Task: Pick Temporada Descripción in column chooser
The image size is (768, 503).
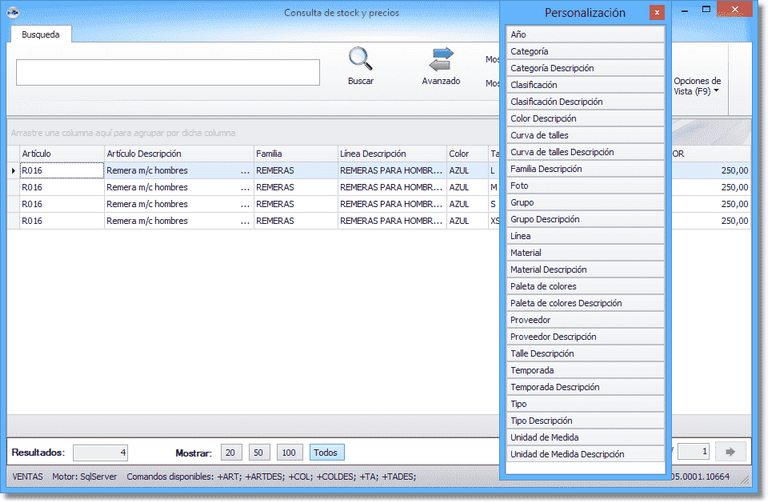Action: [x=585, y=387]
